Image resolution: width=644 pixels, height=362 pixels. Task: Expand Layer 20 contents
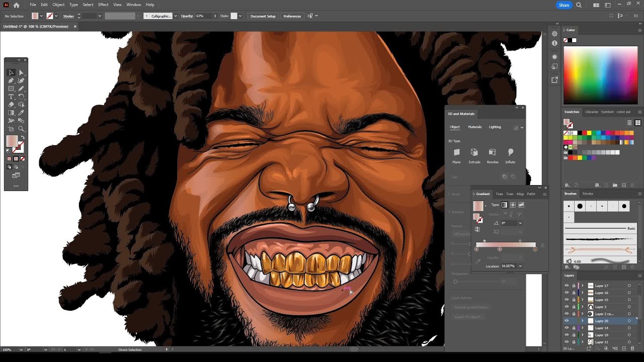point(583,321)
